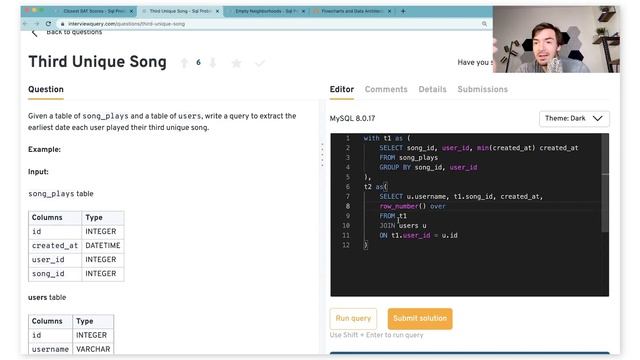Click the browser back arrow

point(25,24)
